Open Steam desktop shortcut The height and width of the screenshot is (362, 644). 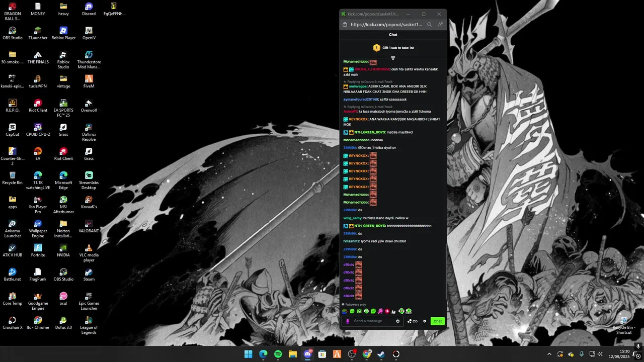(89, 275)
